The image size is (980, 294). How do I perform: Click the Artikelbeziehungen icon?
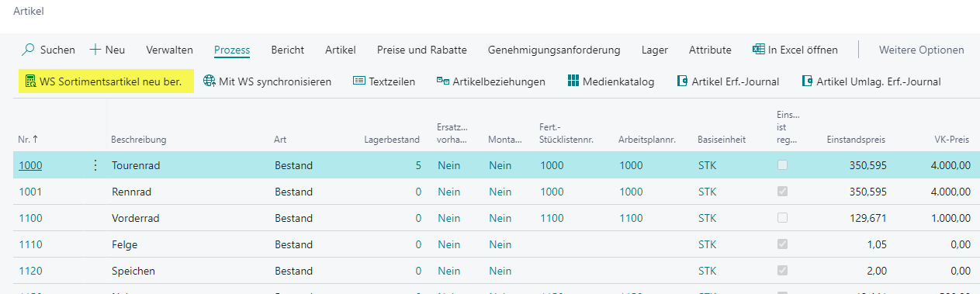443,81
